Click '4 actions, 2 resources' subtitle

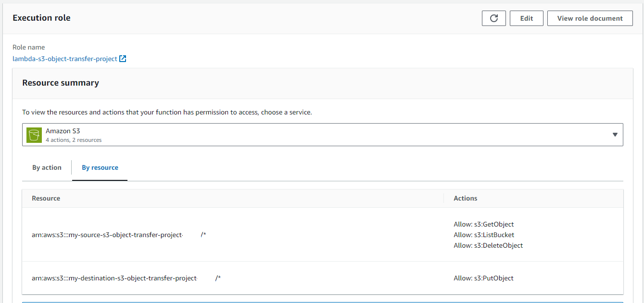tap(74, 140)
